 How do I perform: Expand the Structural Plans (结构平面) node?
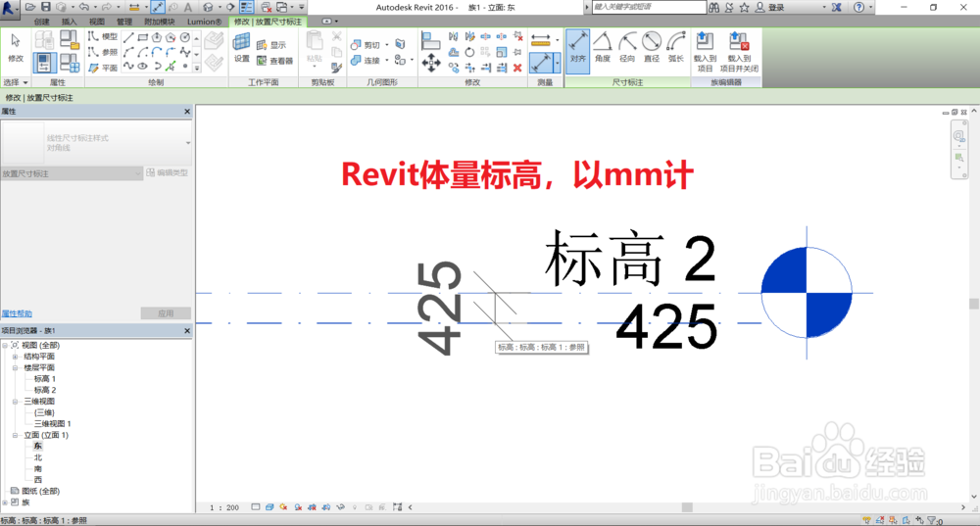click(15, 357)
